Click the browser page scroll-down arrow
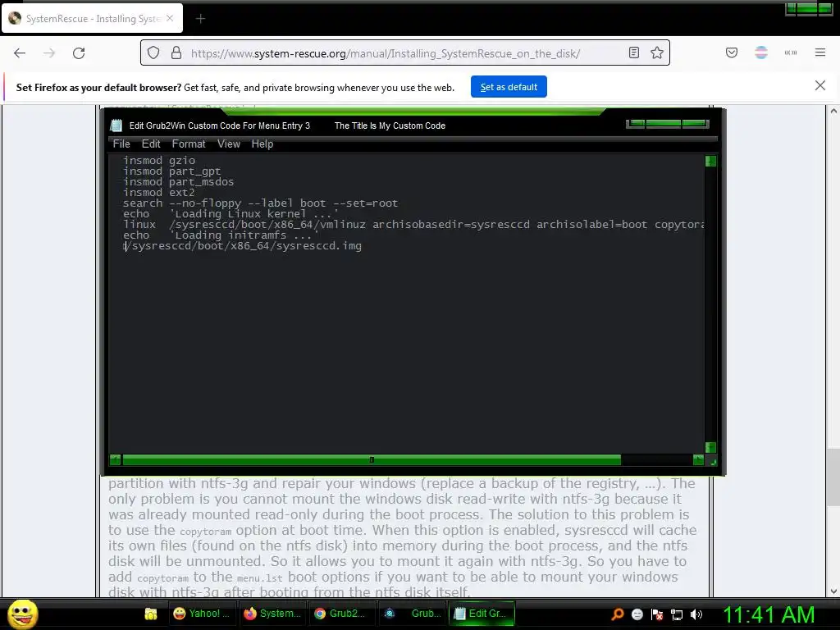 coord(833,591)
